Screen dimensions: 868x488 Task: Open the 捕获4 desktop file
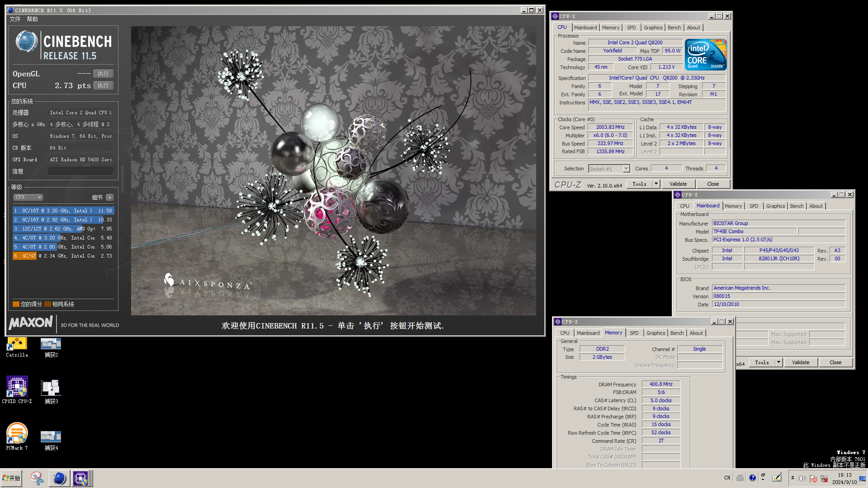(51, 441)
